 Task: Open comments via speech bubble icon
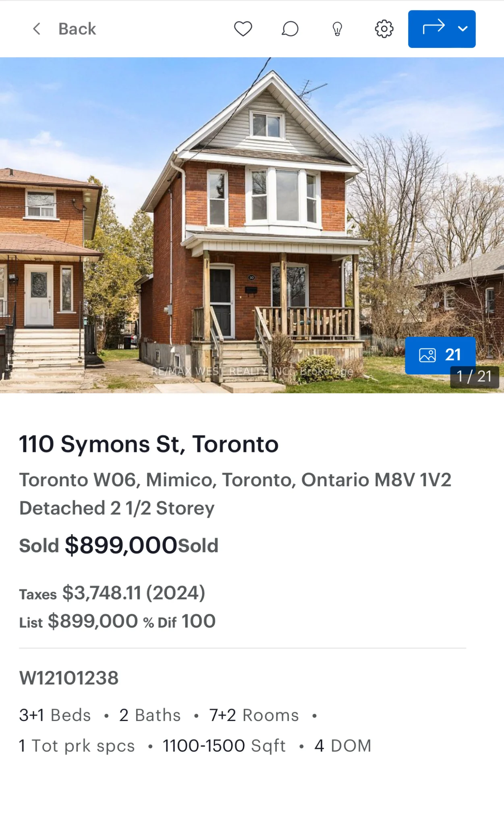click(290, 29)
